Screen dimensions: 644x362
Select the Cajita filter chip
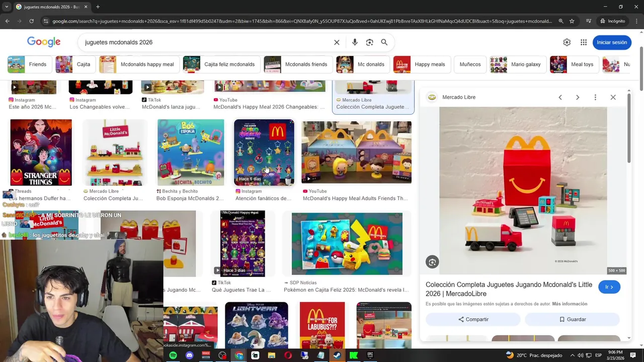pos(74,64)
